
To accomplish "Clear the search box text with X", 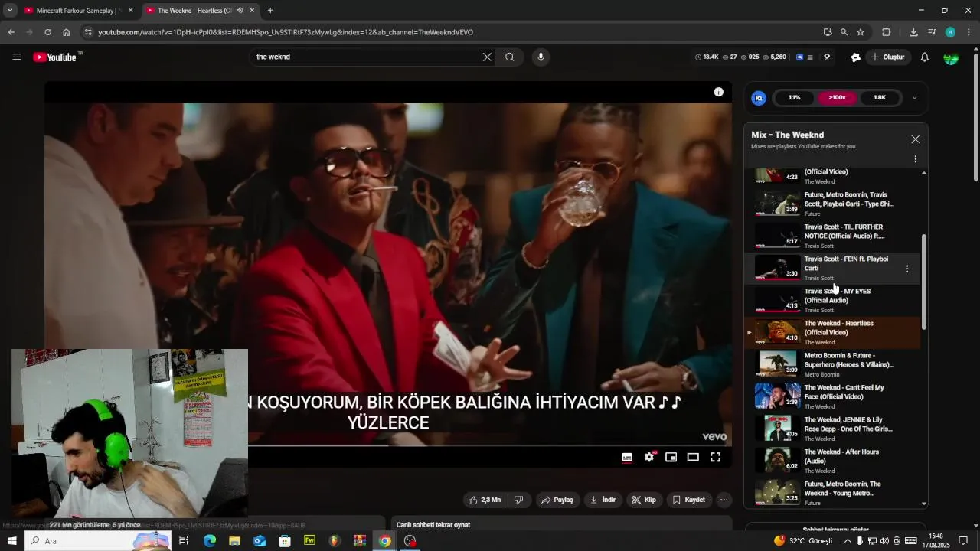I will pyautogui.click(x=487, y=57).
